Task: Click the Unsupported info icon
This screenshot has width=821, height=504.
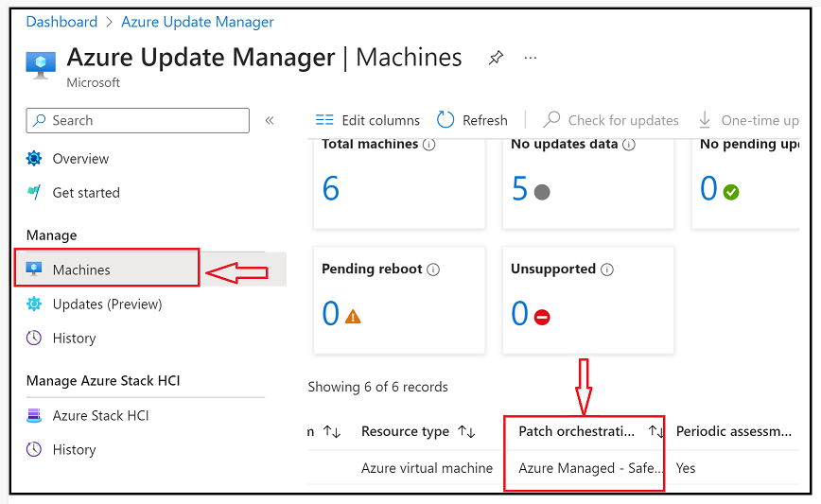Action: (x=607, y=269)
